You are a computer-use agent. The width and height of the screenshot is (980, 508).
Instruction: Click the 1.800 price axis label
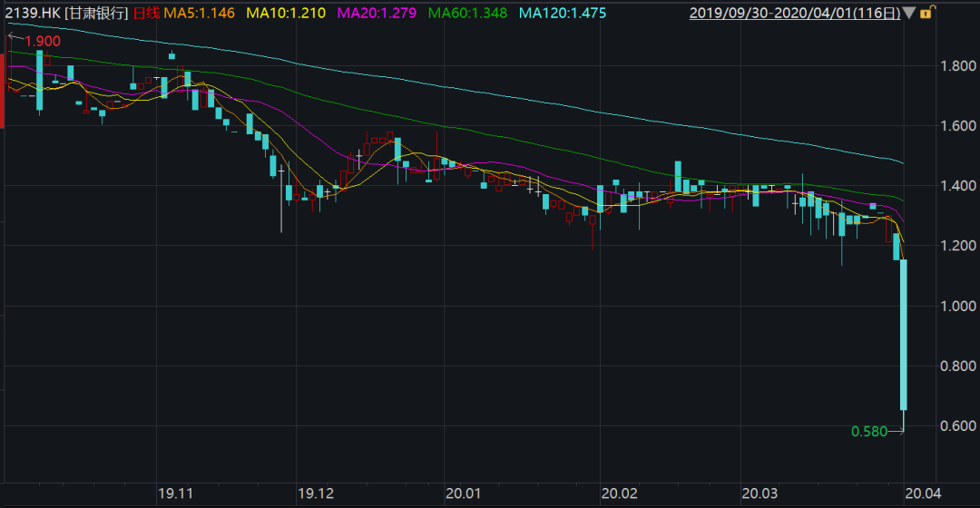click(x=958, y=65)
